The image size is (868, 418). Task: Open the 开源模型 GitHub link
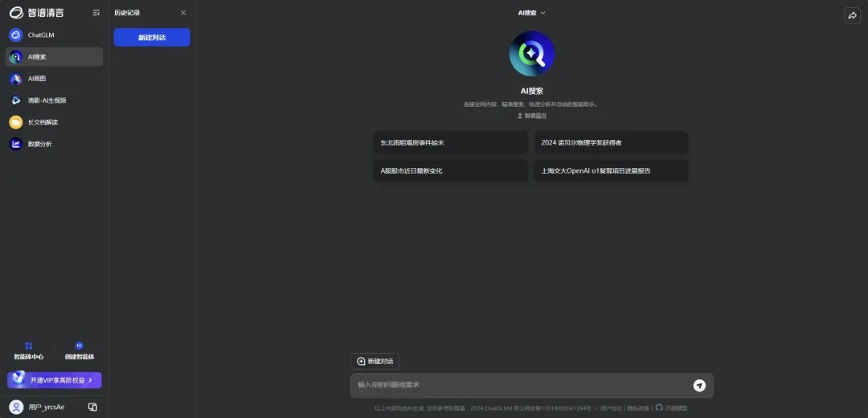point(671,408)
